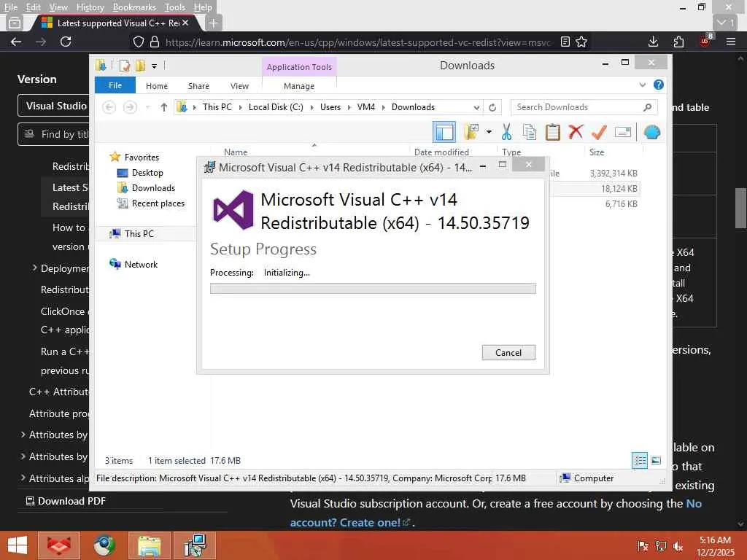Refresh the Downloads folder listing
This screenshot has width=747, height=560.
492,107
